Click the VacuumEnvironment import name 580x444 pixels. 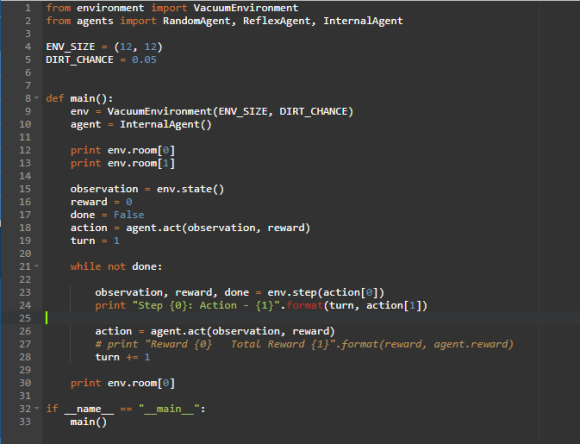pyautogui.click(x=246, y=8)
